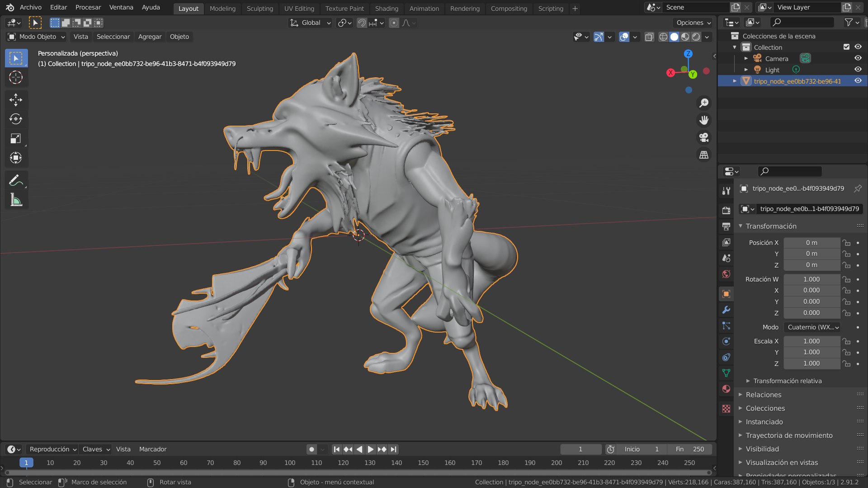Switch to the Sculpting workspace tab

[260, 9]
